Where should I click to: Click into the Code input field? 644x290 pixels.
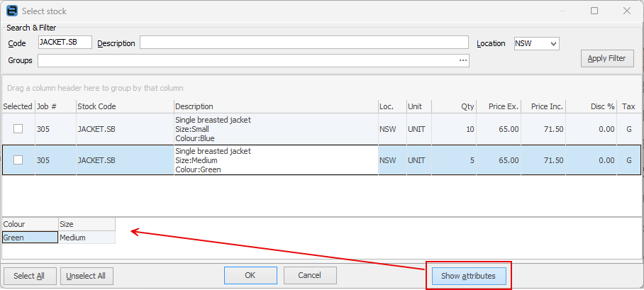(x=65, y=43)
